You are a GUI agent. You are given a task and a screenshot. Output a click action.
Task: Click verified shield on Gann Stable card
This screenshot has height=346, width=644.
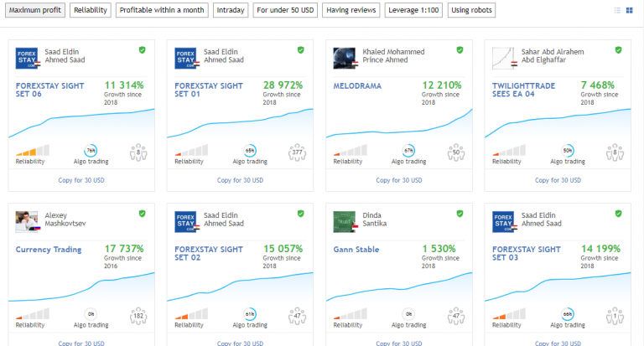coord(460,214)
